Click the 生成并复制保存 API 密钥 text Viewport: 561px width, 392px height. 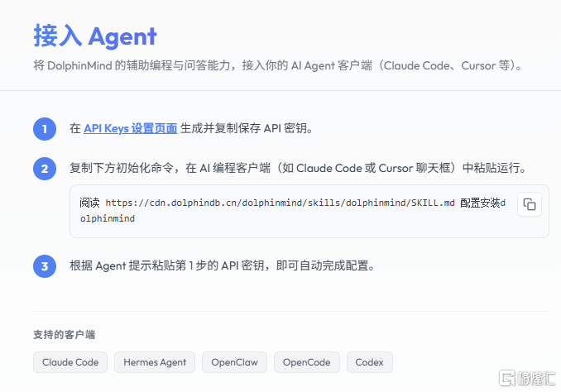(x=247, y=128)
